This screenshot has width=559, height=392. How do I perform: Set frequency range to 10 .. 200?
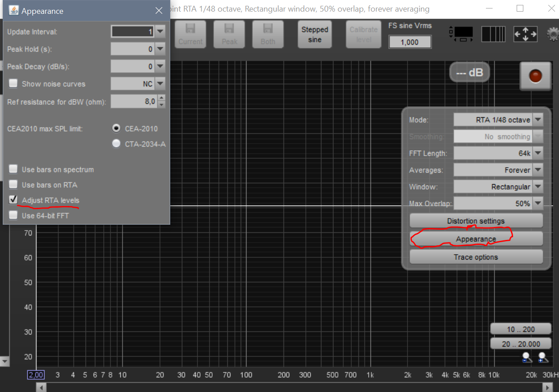(521, 329)
